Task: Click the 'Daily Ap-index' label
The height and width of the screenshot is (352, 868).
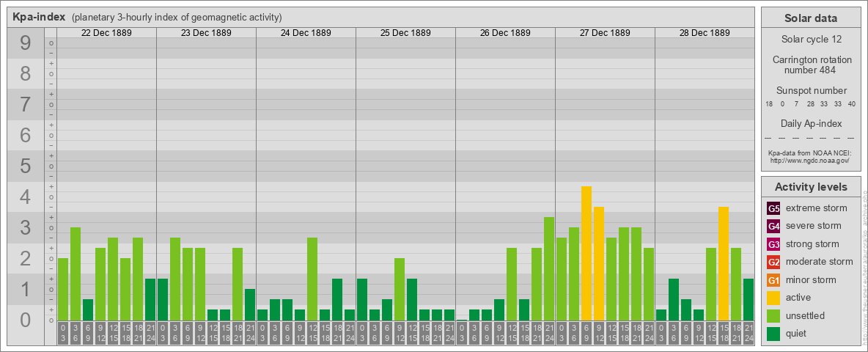Action: [811, 123]
